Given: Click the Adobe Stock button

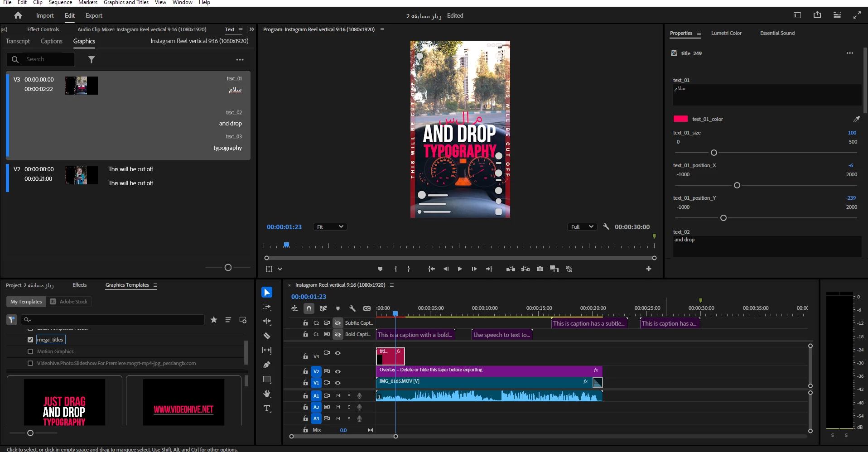Looking at the screenshot, I should click(69, 302).
